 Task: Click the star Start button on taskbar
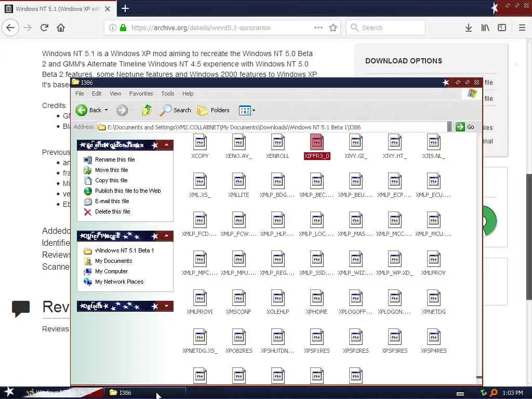click(x=9, y=392)
